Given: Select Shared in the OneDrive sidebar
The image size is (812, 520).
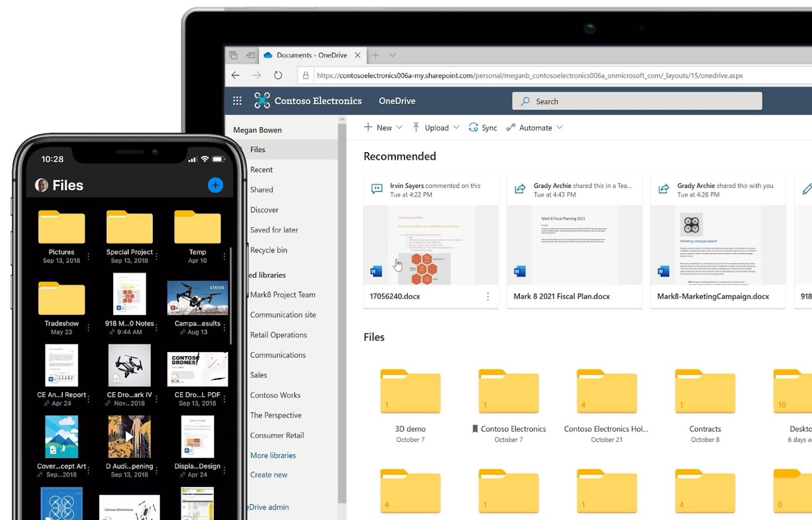Looking at the screenshot, I should (262, 189).
